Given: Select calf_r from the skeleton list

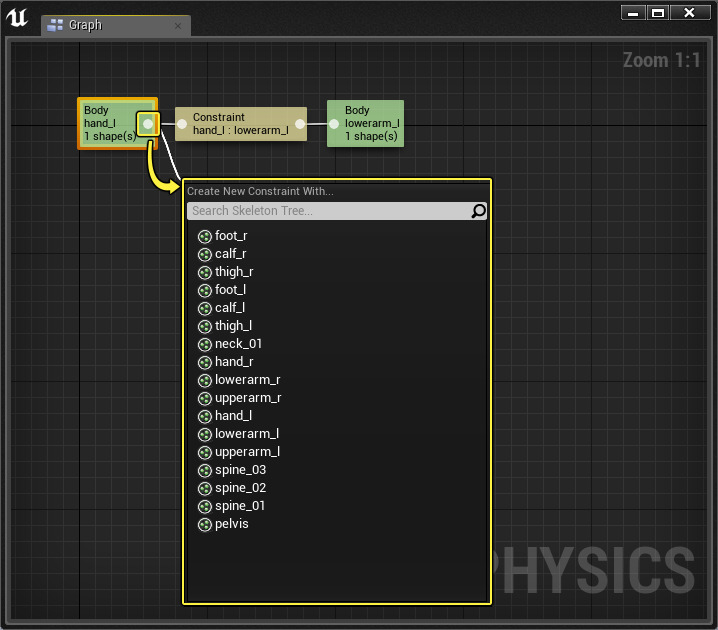Looking at the screenshot, I should [x=230, y=254].
